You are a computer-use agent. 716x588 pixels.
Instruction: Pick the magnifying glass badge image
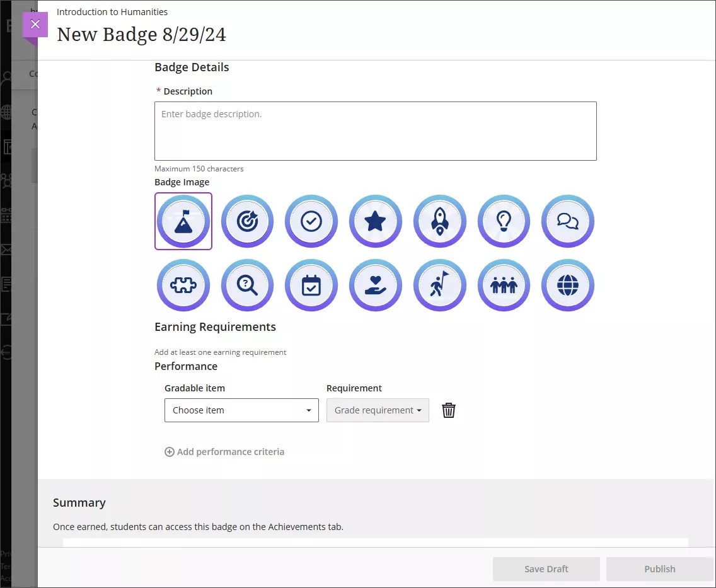point(248,285)
